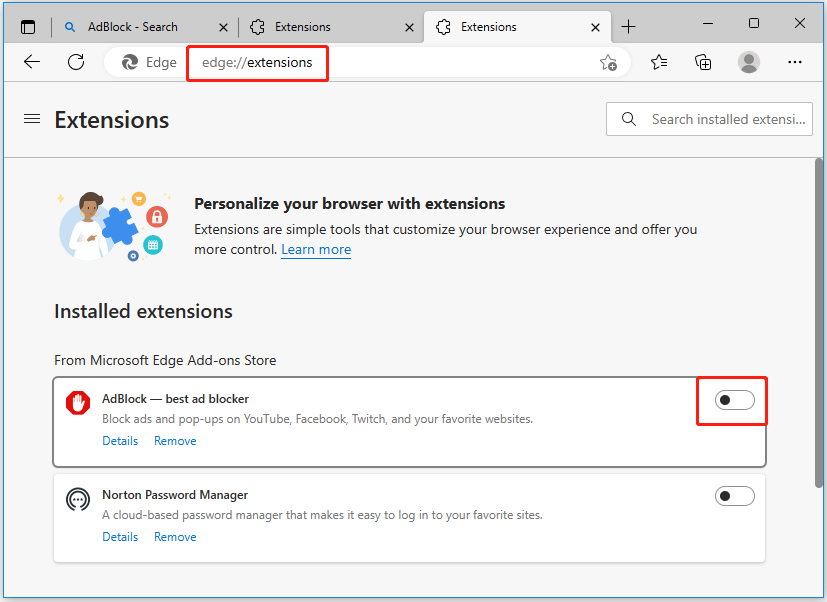This screenshot has height=602, width=827.
Task: Open the Settings and more three-dot menu
Action: (794, 61)
